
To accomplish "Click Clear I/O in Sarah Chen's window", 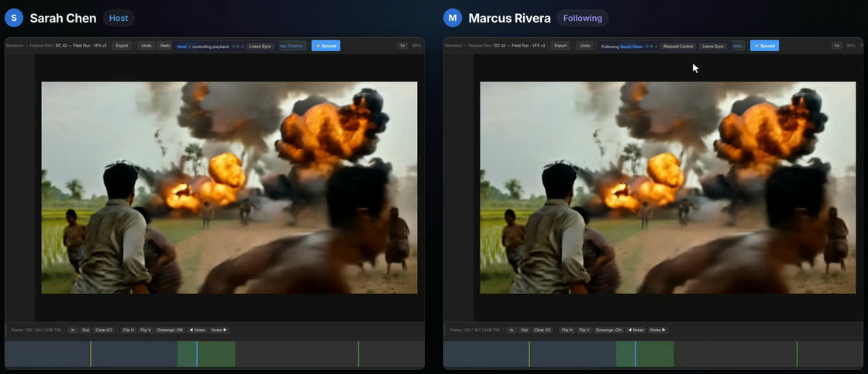I will point(104,331).
